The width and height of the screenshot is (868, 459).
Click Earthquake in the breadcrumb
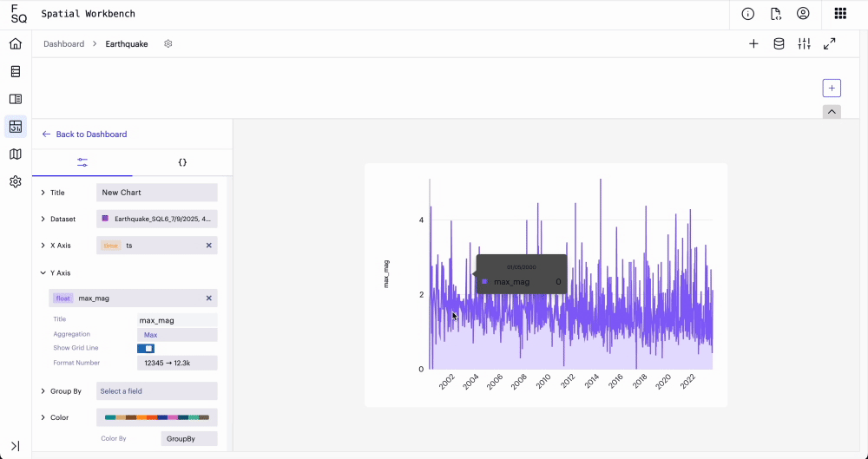pos(127,43)
